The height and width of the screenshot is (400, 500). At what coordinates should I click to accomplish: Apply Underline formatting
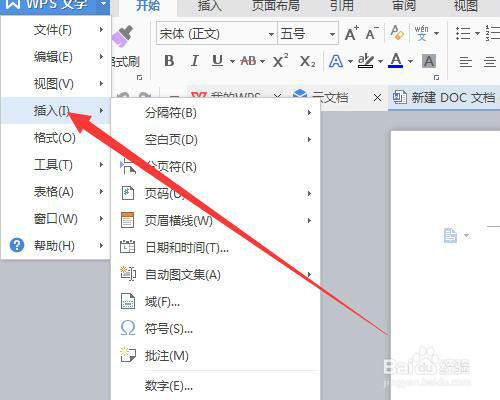[217, 61]
